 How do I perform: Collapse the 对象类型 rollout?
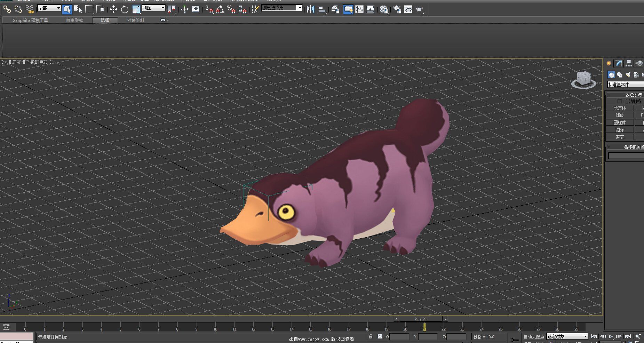coord(626,95)
